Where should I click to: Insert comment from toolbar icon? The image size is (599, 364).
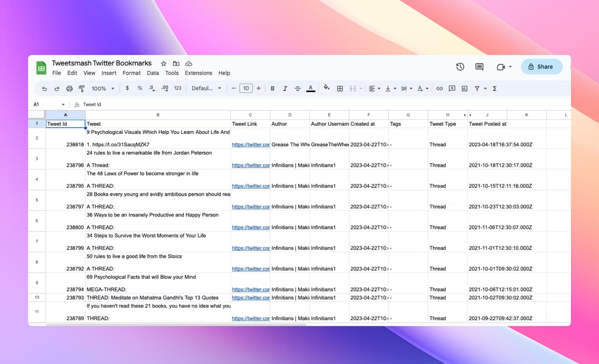point(452,89)
